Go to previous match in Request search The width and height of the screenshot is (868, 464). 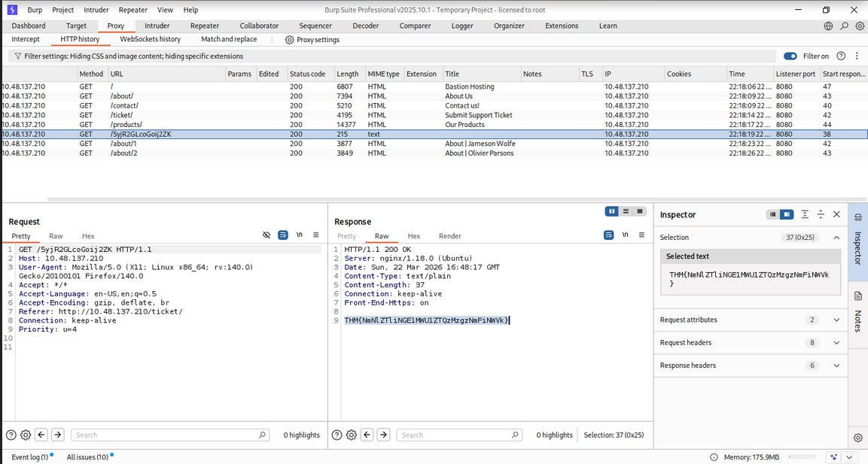pos(41,435)
